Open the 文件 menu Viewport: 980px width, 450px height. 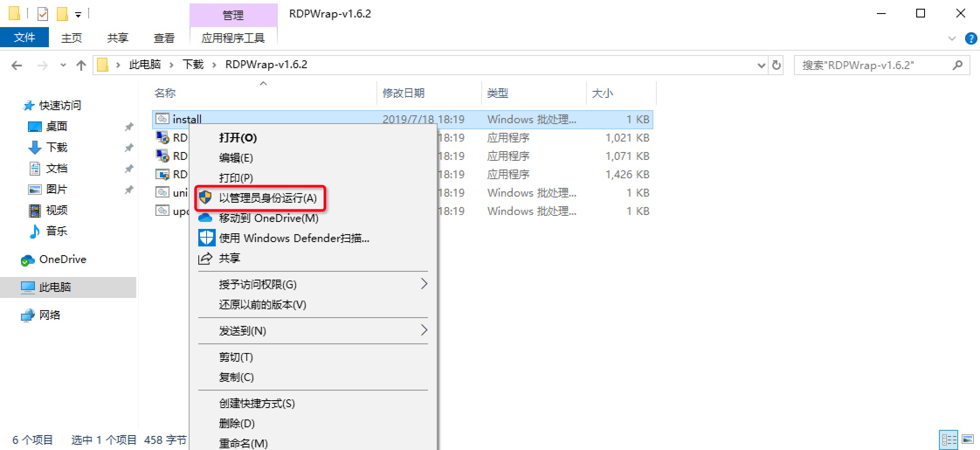coord(24,38)
